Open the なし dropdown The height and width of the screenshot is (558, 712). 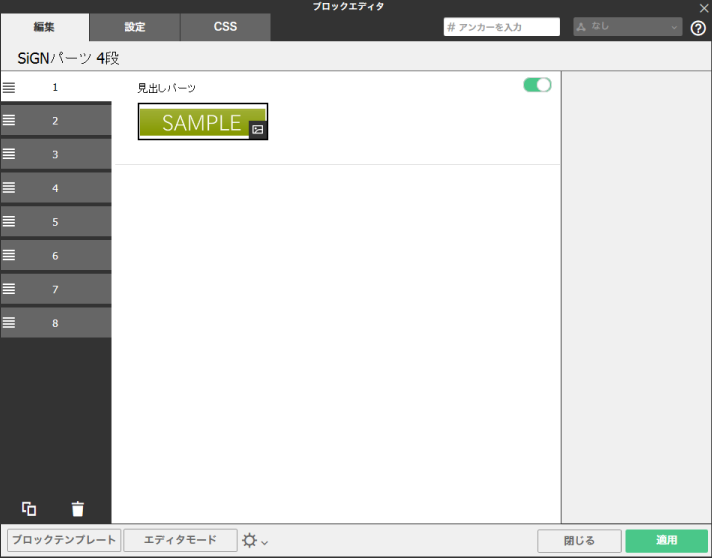[628, 27]
